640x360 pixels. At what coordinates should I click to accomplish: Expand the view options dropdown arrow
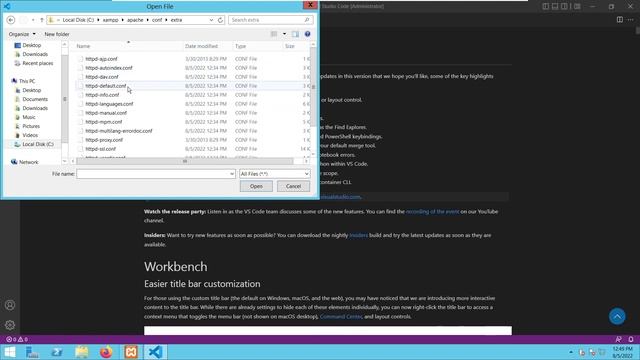(x=284, y=34)
